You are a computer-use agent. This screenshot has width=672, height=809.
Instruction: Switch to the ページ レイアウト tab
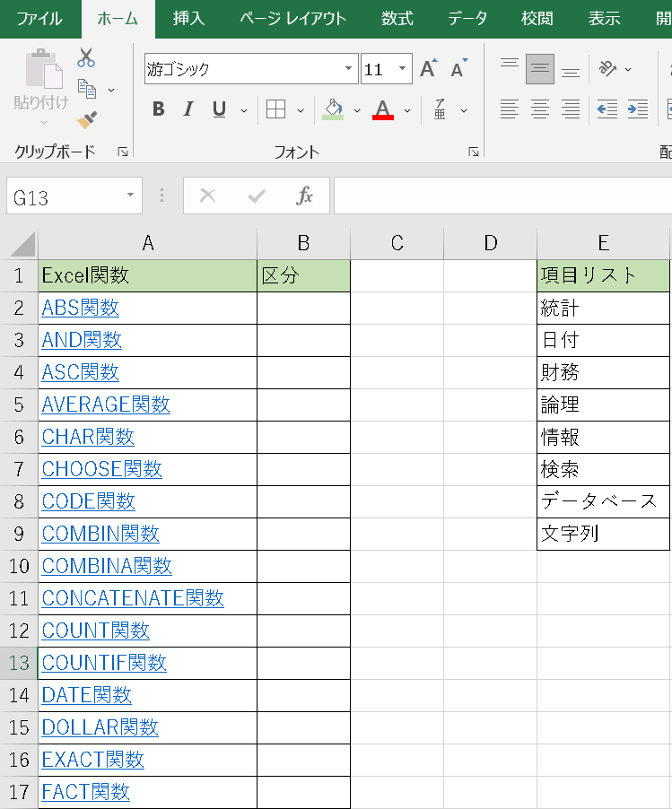click(292, 19)
